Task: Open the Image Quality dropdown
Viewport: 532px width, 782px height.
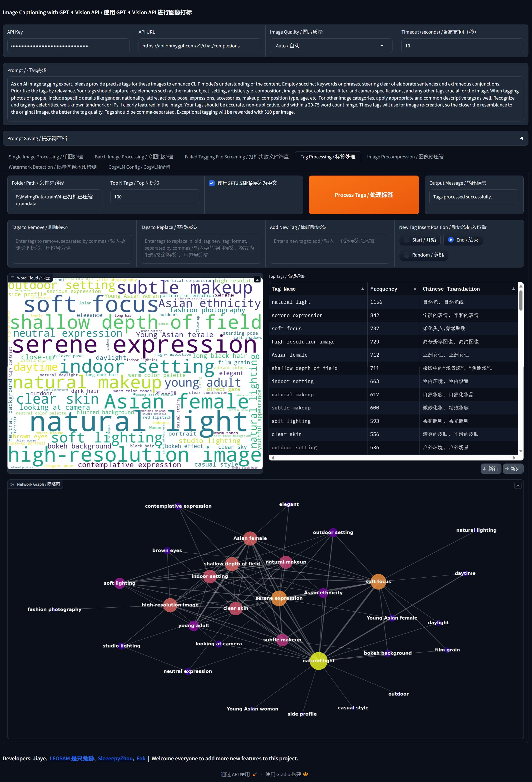Action: tap(331, 46)
